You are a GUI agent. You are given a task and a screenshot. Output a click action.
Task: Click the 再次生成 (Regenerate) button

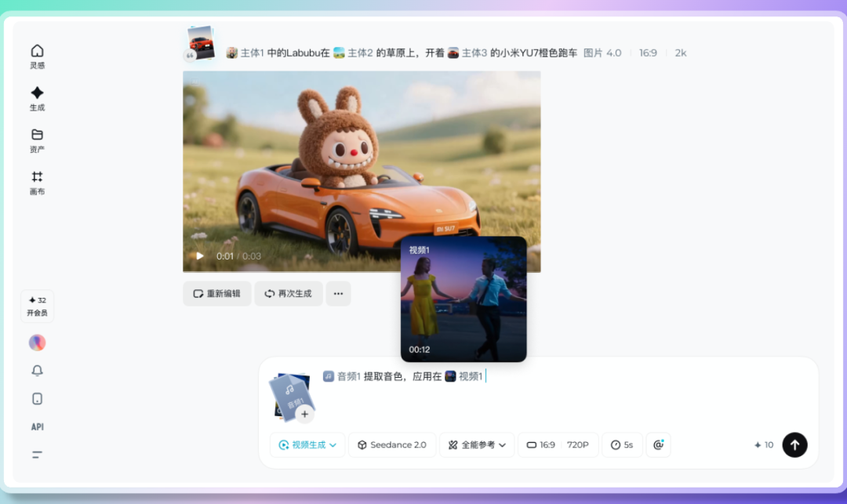pos(288,293)
